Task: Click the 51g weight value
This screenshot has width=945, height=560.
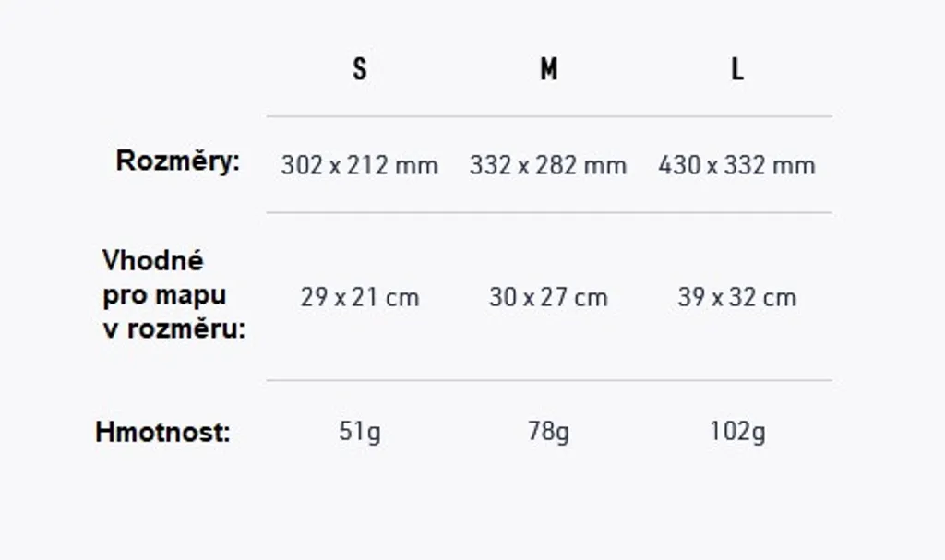Action: (360, 432)
